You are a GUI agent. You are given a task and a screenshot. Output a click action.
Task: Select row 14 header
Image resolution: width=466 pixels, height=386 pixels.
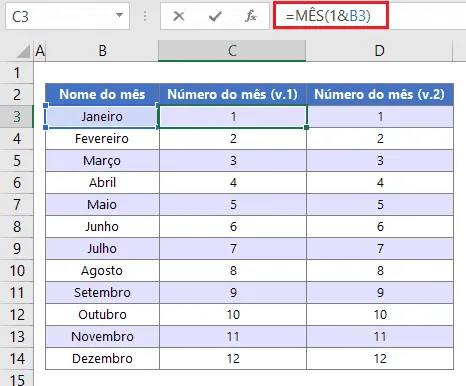click(x=17, y=359)
